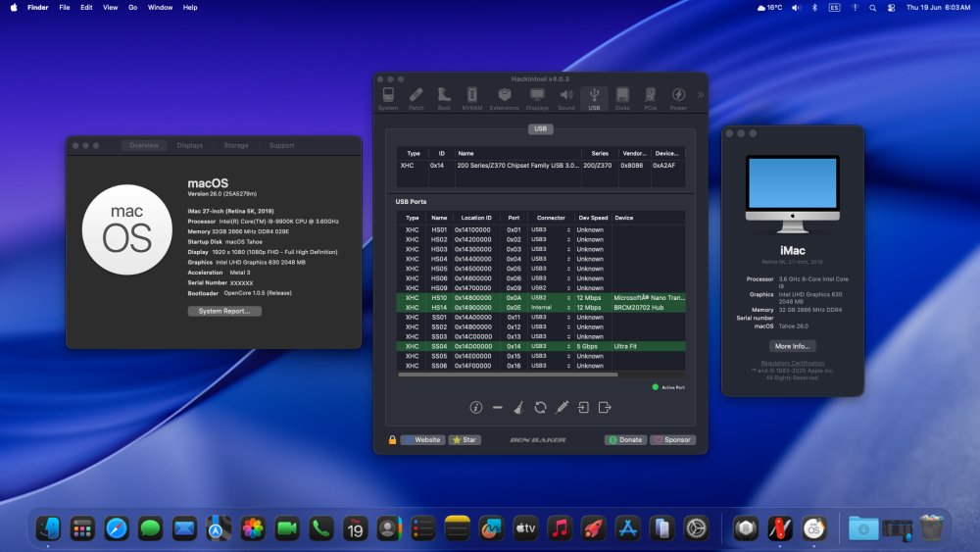Viewport: 980px width, 552px height.
Task: Click the USB info (i) icon
Action: coord(475,408)
